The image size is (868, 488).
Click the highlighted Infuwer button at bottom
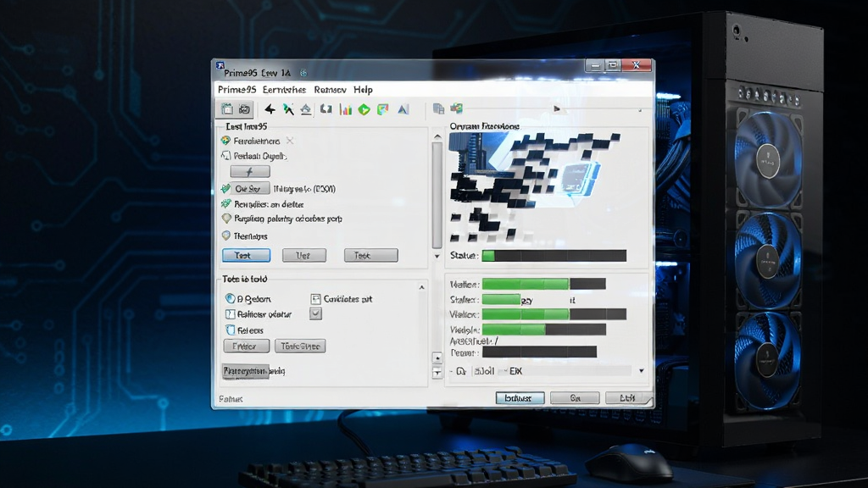coord(520,398)
